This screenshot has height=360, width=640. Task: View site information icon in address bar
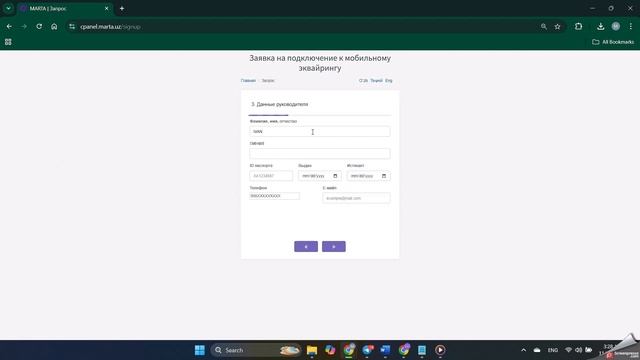click(x=72, y=27)
